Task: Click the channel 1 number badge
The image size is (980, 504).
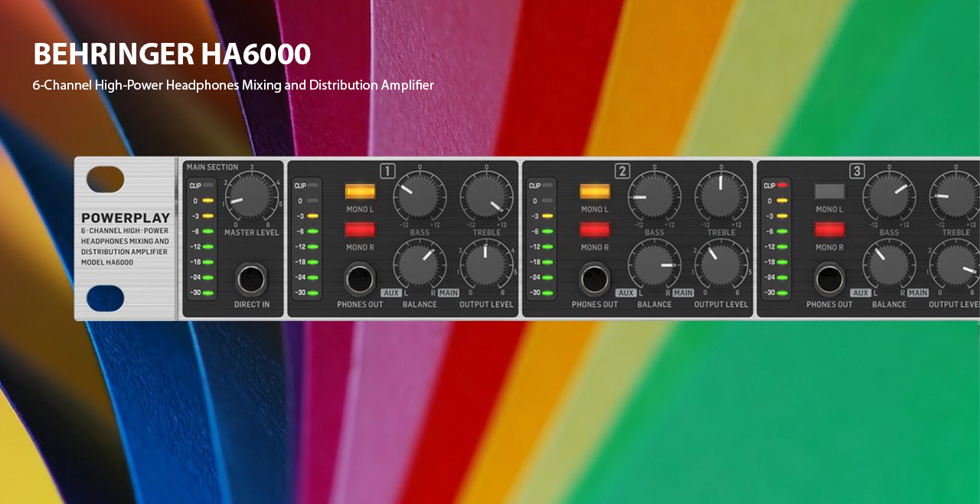Action: pyautogui.click(x=387, y=171)
